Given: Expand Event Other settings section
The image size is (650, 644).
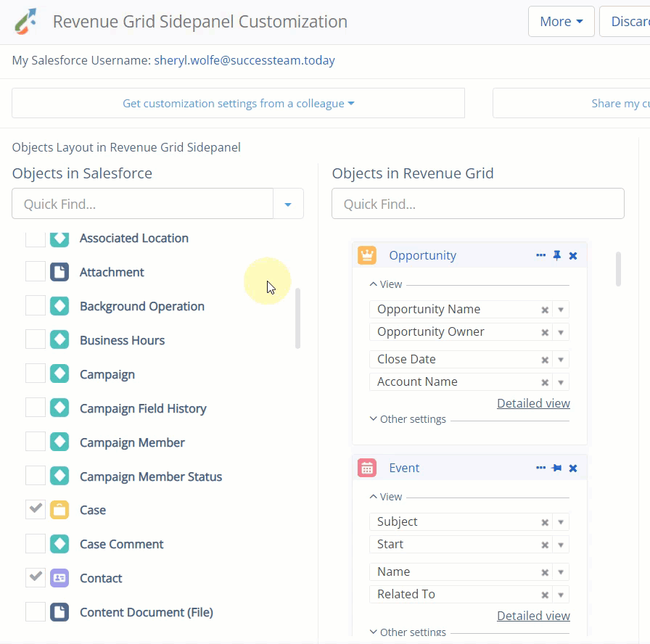Looking at the screenshot, I should tap(408, 632).
